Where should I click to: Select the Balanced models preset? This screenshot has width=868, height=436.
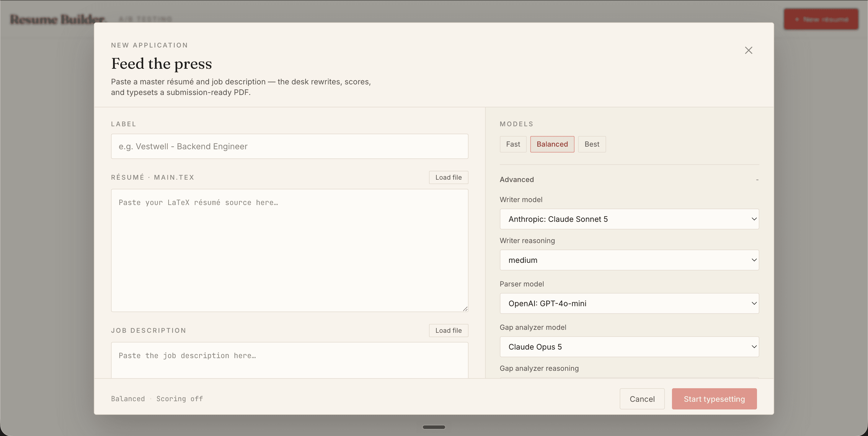point(552,144)
